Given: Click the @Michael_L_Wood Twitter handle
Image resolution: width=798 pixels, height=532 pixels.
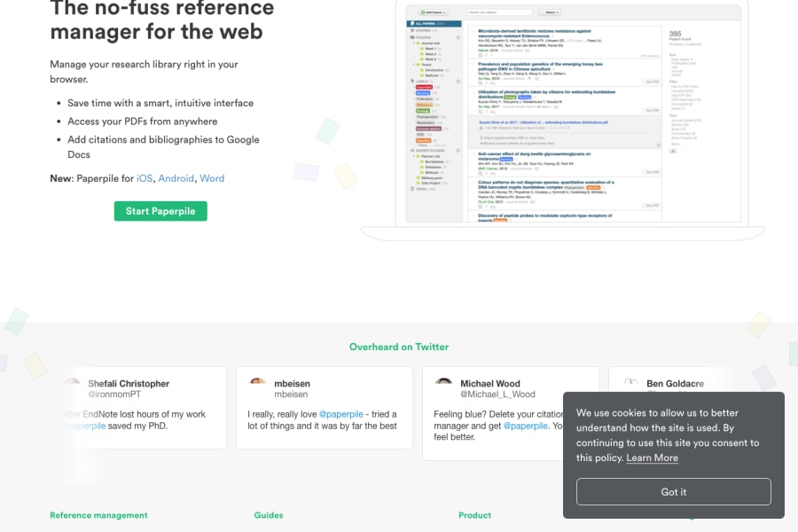Looking at the screenshot, I should (x=497, y=394).
